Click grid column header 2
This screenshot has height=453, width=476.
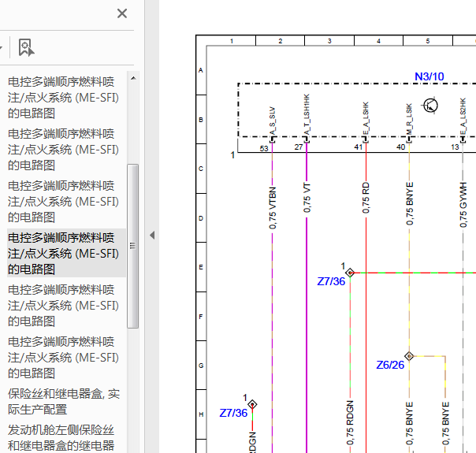[281, 41]
